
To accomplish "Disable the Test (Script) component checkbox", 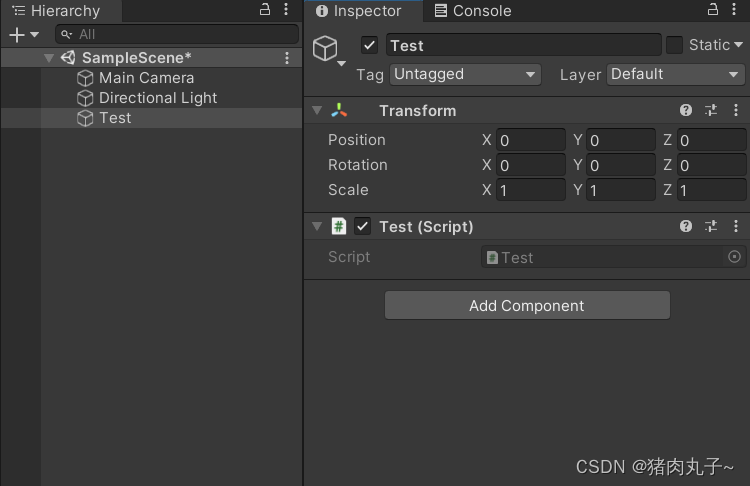I will point(362,226).
